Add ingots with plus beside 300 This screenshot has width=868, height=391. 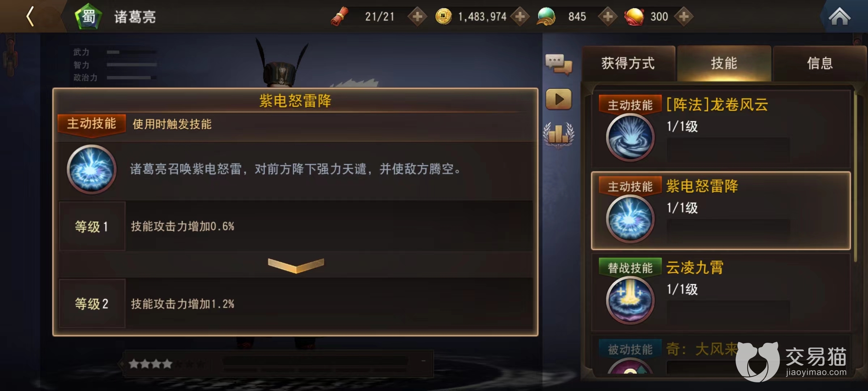684,17
